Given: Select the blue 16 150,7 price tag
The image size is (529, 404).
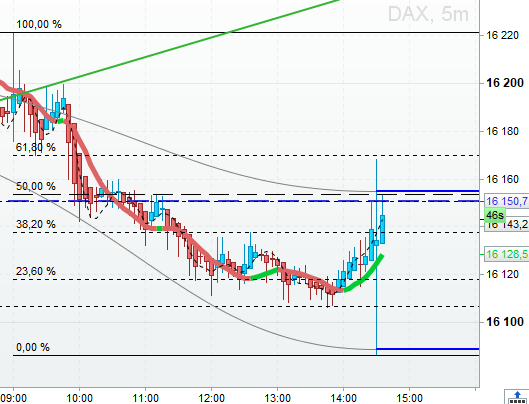Looking at the screenshot, I should coord(507,201).
